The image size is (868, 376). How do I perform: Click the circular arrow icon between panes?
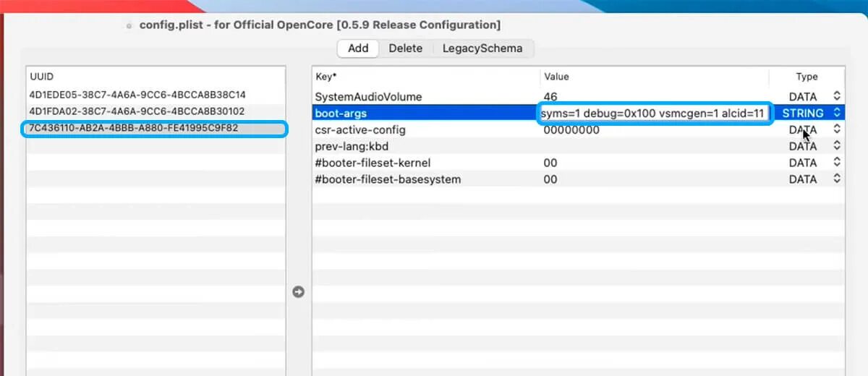[298, 292]
